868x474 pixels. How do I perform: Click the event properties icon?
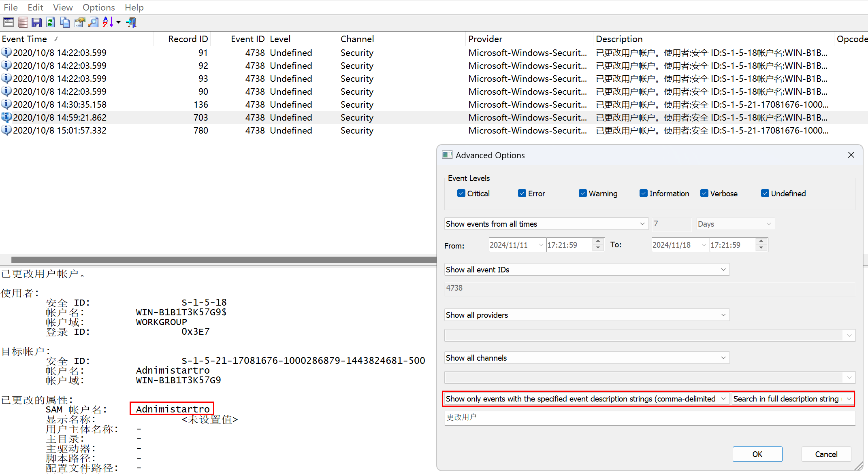tap(79, 22)
